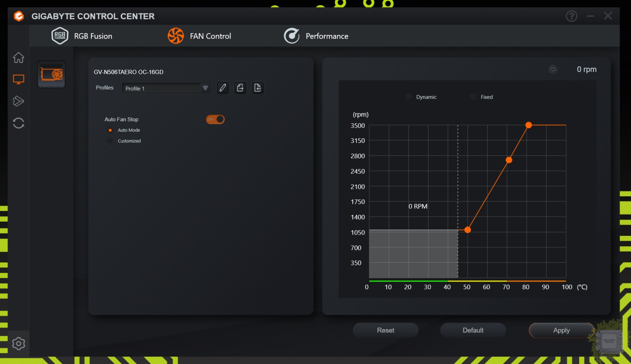
Task: Open the Performance tab
Action: (316, 36)
